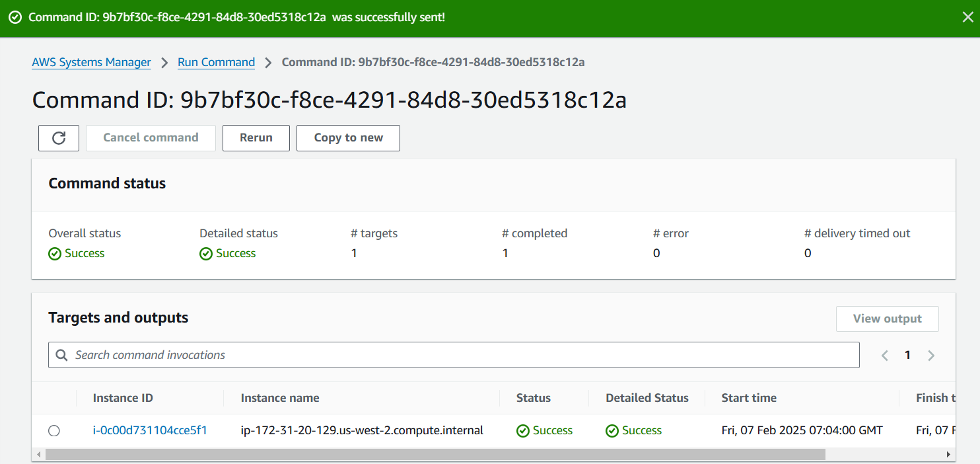Click the Copy to new button
Screen dimensions: 980x464
click(x=348, y=137)
